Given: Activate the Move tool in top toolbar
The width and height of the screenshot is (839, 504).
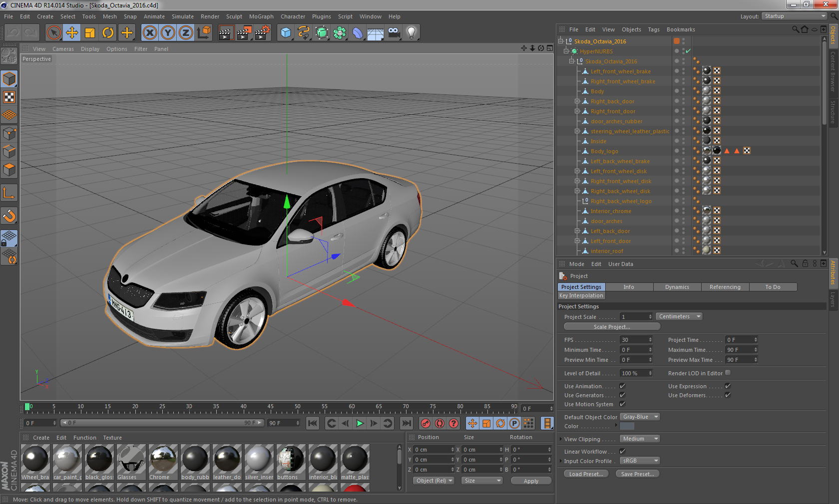Looking at the screenshot, I should pyautogui.click(x=72, y=33).
